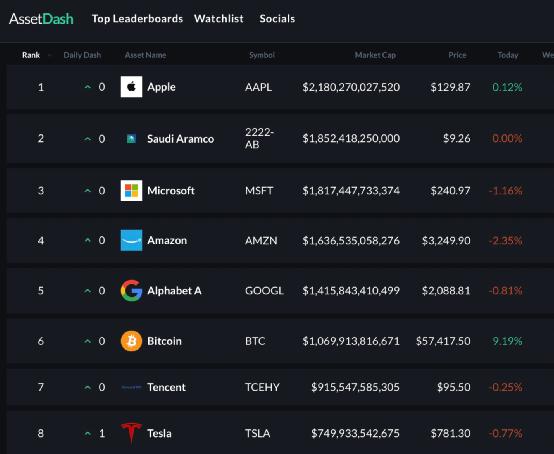Sort the table by Rank column

pos(31,55)
